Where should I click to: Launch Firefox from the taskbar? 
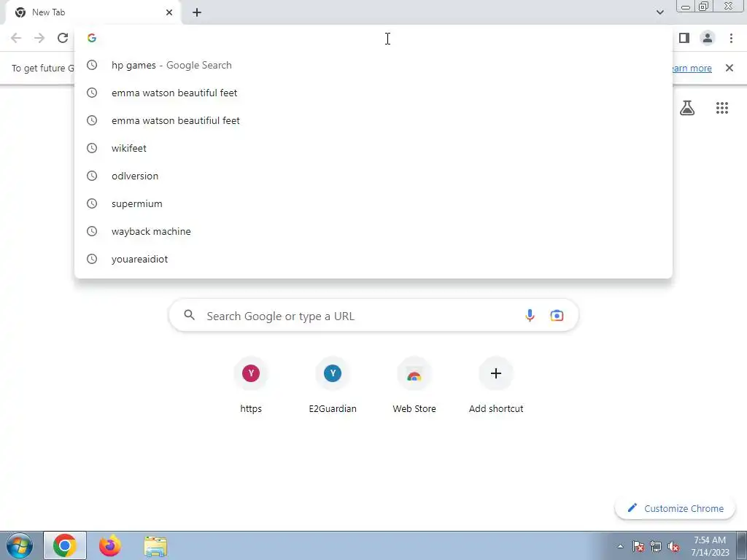(110, 545)
